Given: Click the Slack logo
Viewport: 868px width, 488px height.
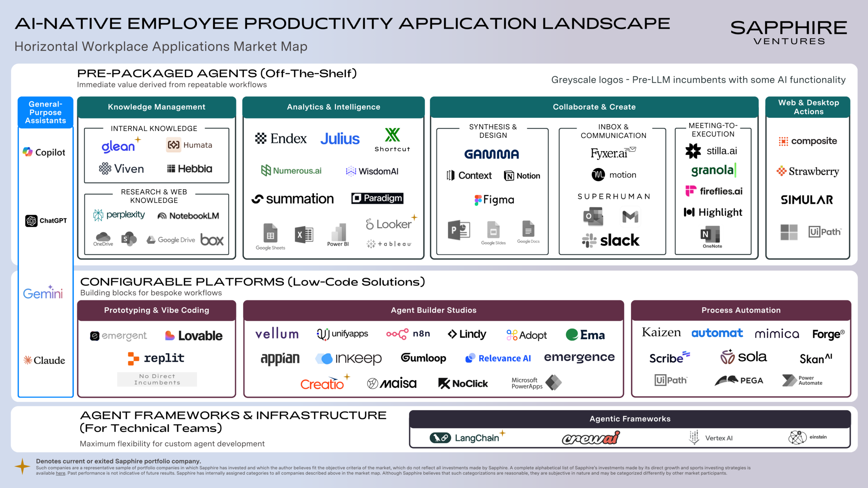Looking at the screenshot, I should click(610, 240).
